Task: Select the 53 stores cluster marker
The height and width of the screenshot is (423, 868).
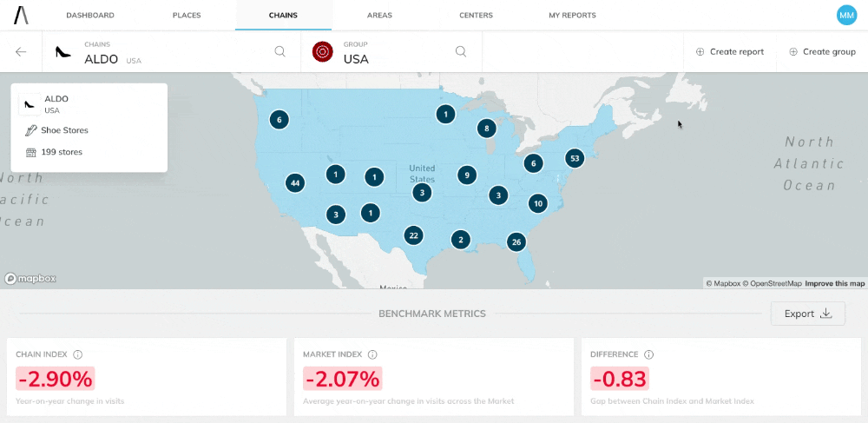Action: (x=574, y=158)
